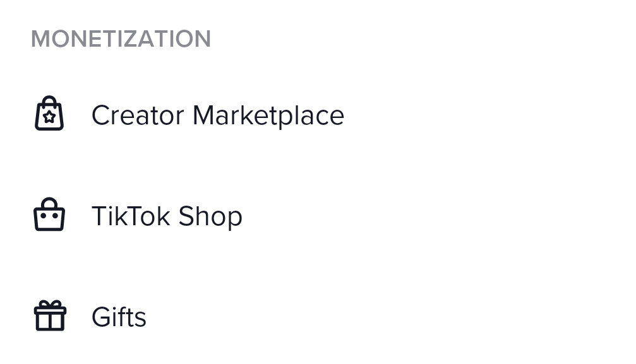Click the Creator Marketplace star bag icon
This screenshot has height=364, width=636.
(x=49, y=113)
